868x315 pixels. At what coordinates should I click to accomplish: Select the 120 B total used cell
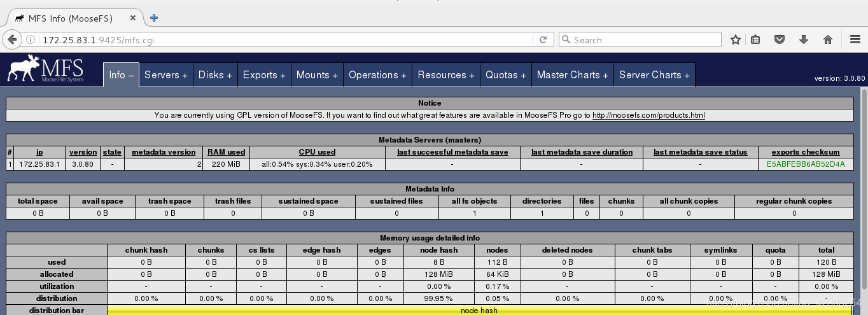click(826, 262)
